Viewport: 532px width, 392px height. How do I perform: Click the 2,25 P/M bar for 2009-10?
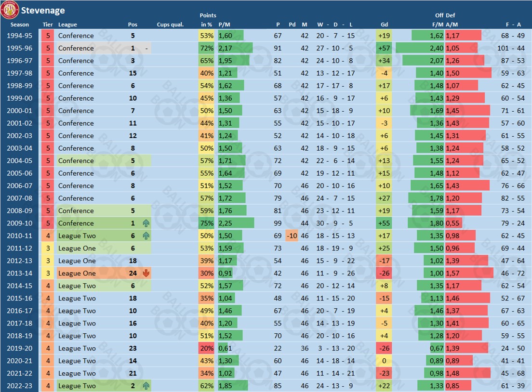click(x=236, y=223)
